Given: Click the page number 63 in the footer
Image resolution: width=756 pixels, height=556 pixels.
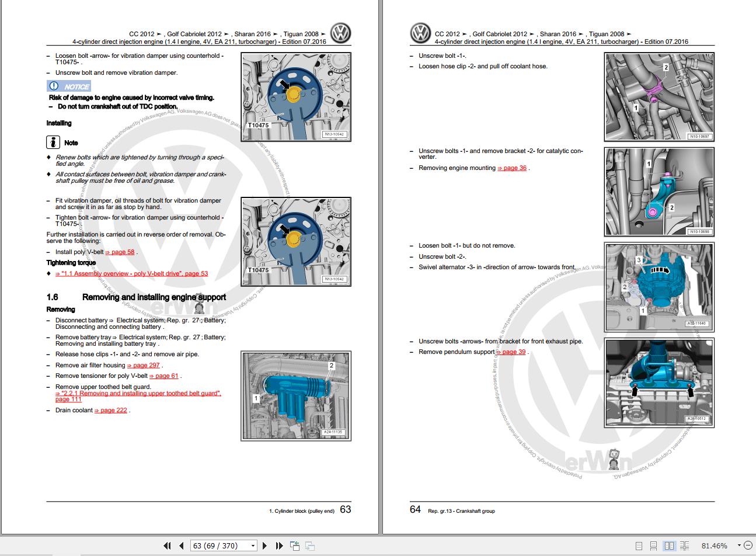Looking at the screenshot, I should [x=346, y=509].
